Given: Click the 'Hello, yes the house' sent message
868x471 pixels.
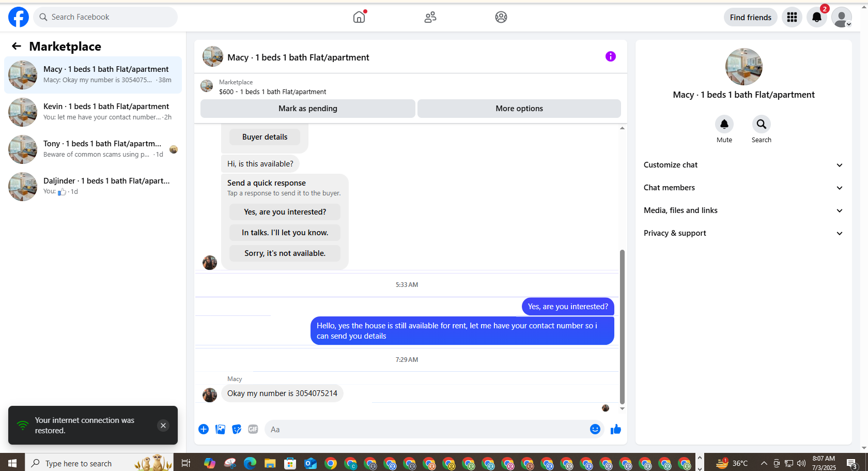Looking at the screenshot, I should tap(462, 331).
